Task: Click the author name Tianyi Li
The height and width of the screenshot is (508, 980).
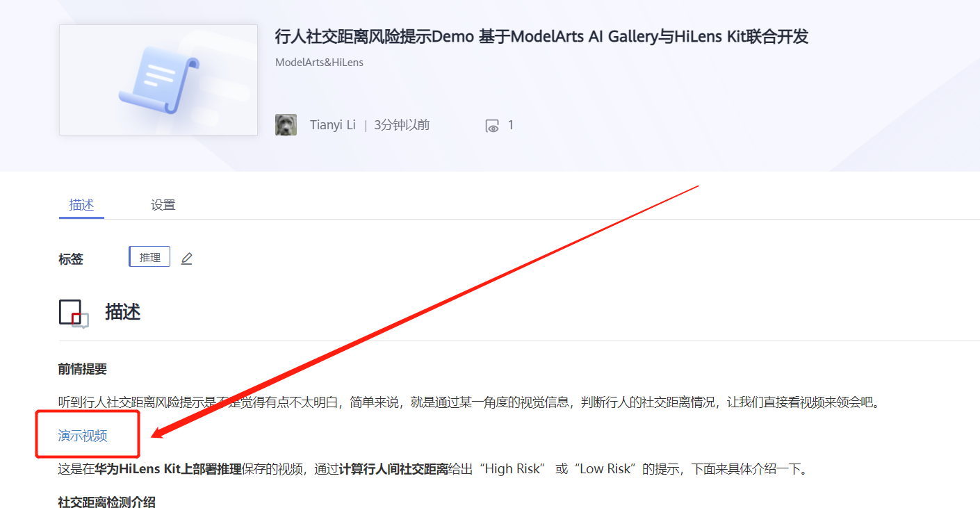Action: pos(332,125)
